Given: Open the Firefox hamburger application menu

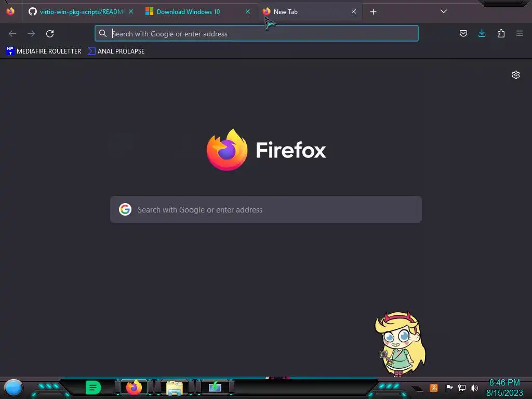Looking at the screenshot, I should (520, 33).
